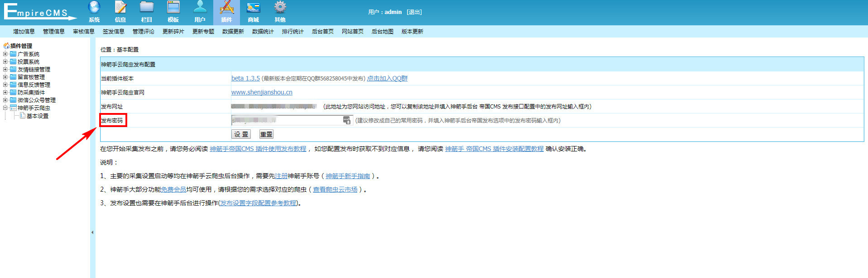Open 神箭手 帝国CMS 插件安装配置教程 link
This screenshot has width=868, height=278.
[x=494, y=149]
